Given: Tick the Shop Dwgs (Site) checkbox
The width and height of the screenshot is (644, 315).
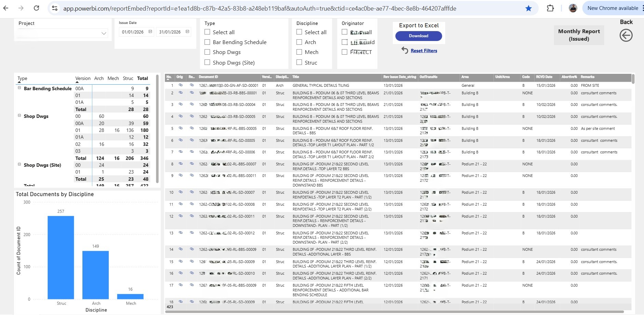Looking at the screenshot, I should [207, 62].
